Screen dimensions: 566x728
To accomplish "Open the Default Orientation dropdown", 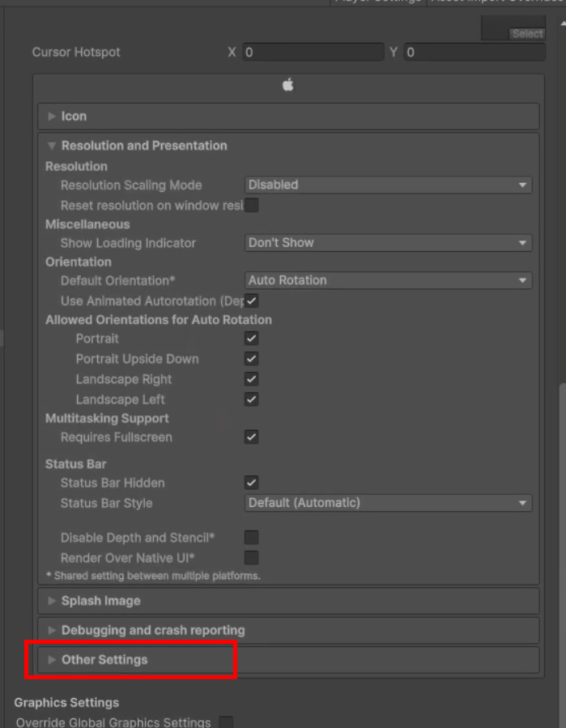I will [388, 281].
